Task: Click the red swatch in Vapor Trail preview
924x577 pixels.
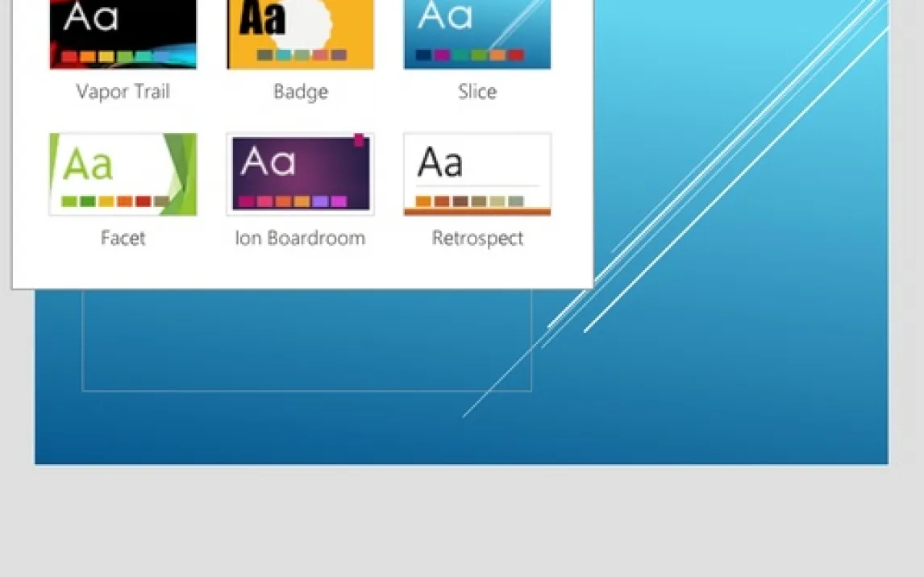Action: [x=69, y=56]
